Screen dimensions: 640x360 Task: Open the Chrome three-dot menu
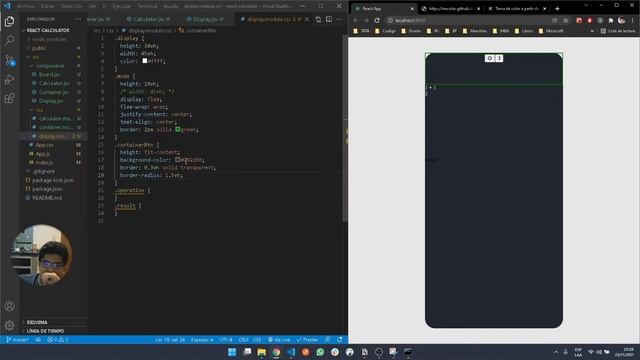pos(632,20)
